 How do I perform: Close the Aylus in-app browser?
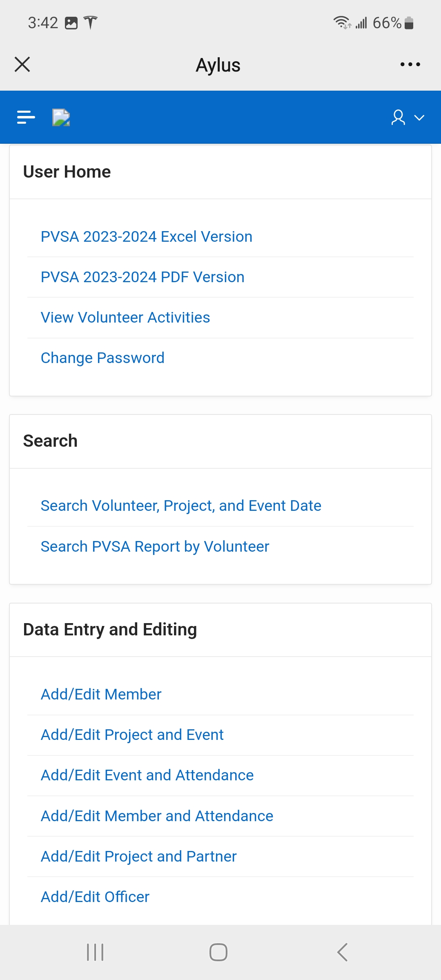[x=22, y=65]
